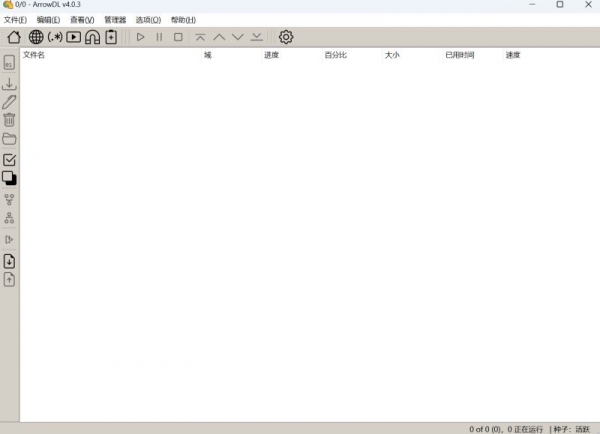This screenshot has width=600, height=434.
Task: Open the 查看(V) menu
Action: coord(82,20)
